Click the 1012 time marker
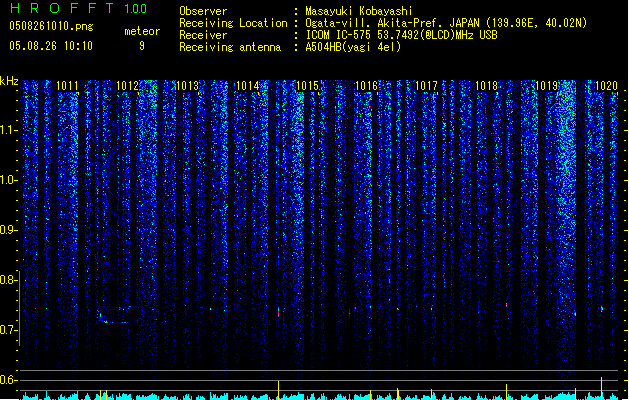 [x=127, y=86]
